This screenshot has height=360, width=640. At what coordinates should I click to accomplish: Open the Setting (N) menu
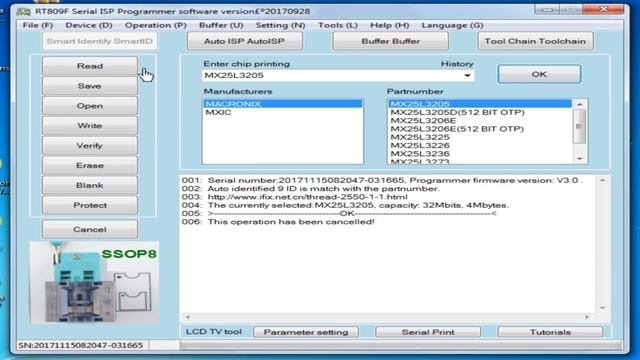point(280,25)
